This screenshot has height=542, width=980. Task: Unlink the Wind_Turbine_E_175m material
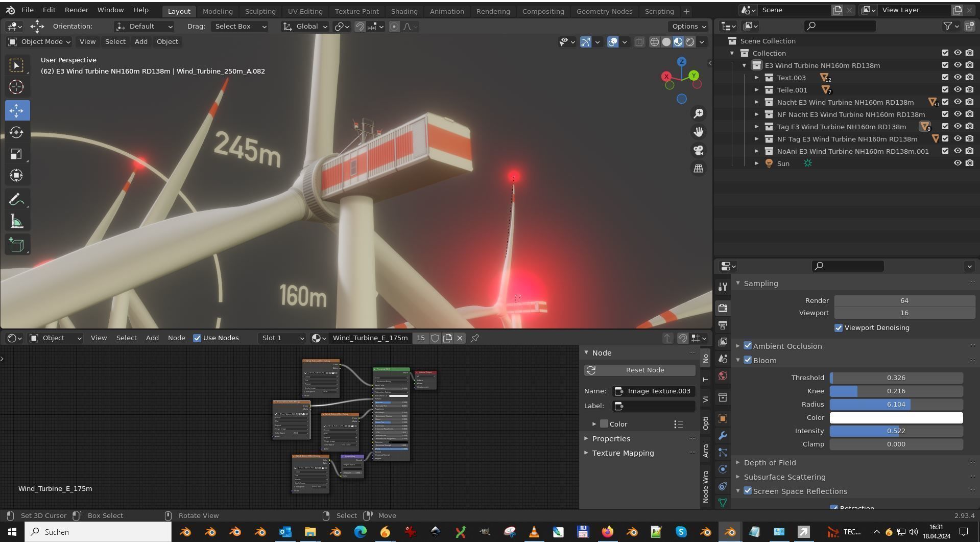tap(460, 338)
